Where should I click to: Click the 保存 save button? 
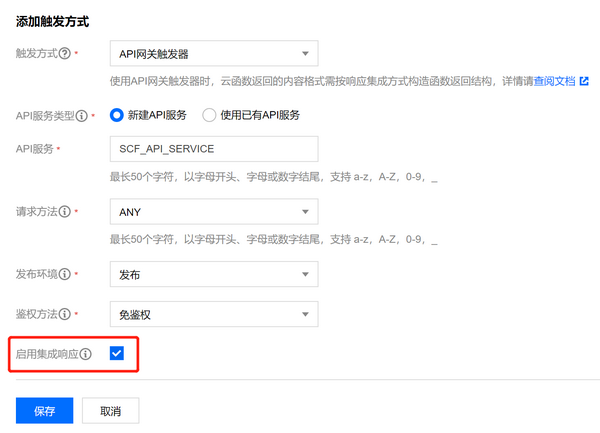click(44, 410)
